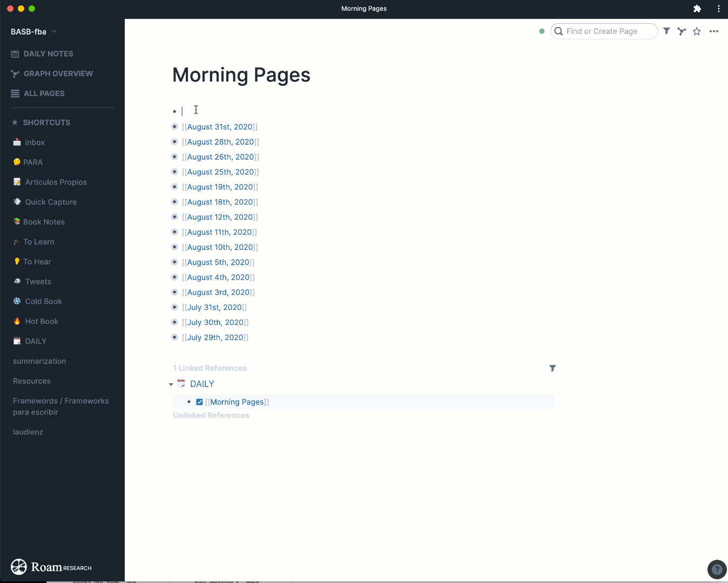Open graph view icon in top toolbar

tap(682, 31)
